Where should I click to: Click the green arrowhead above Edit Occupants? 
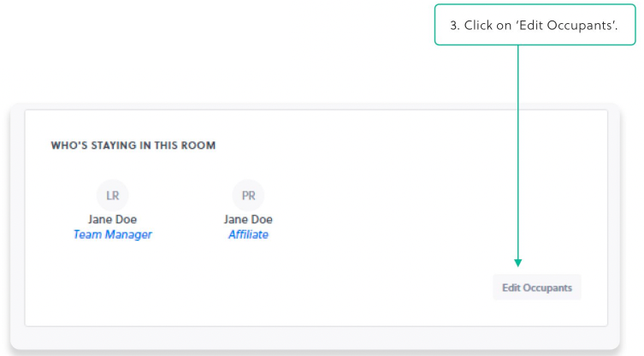[x=518, y=263]
